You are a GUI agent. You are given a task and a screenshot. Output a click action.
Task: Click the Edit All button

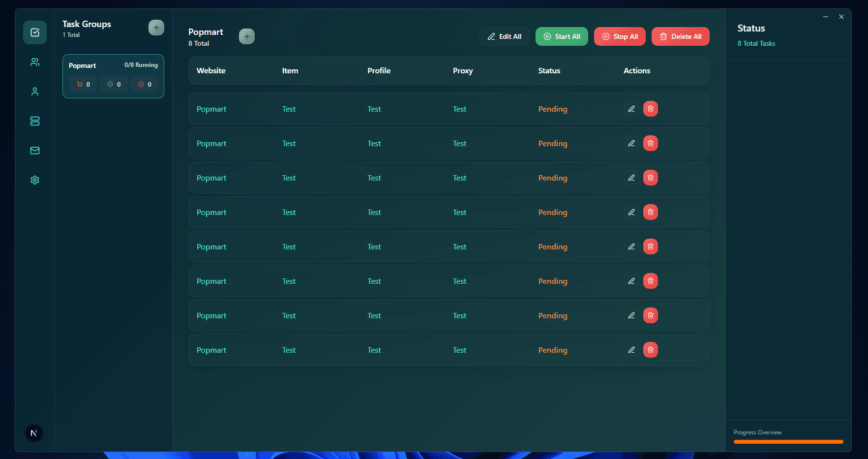click(x=504, y=36)
